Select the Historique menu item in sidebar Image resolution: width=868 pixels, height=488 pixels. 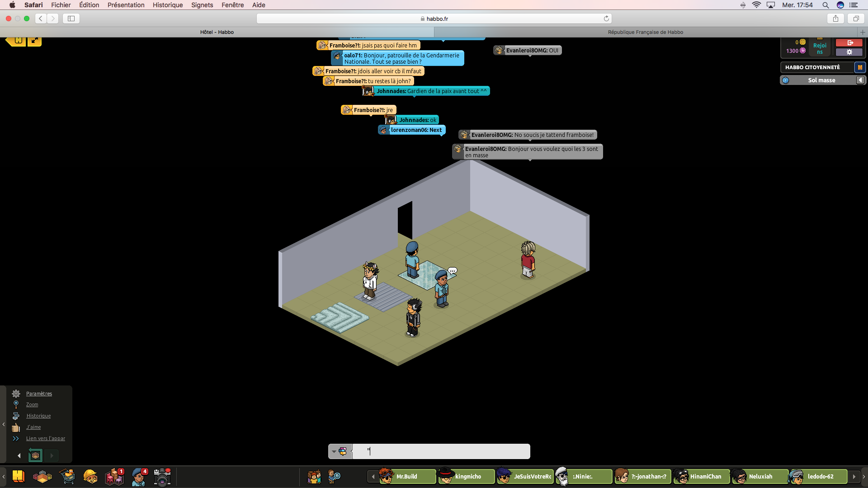click(x=38, y=415)
